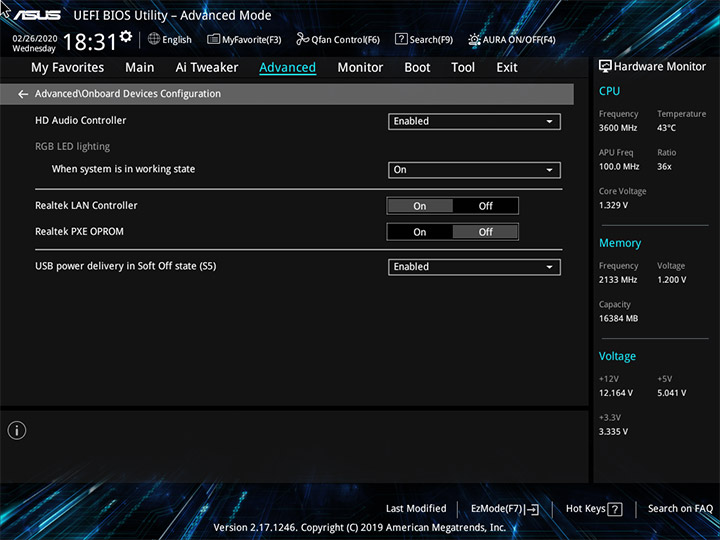Select the HD Audio Controller label
This screenshot has width=720, height=540.
(x=80, y=120)
